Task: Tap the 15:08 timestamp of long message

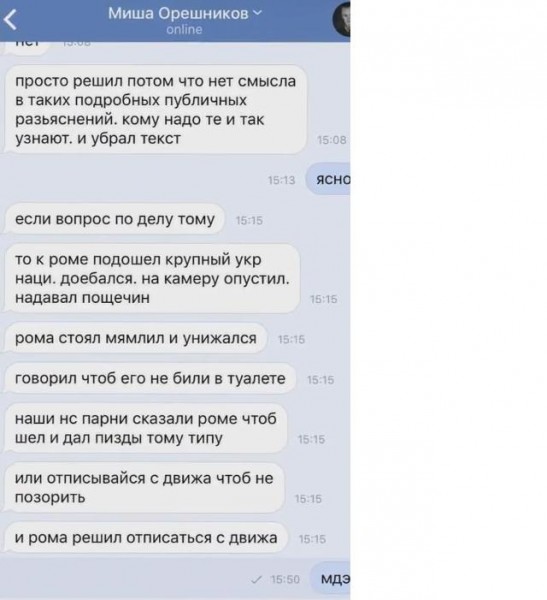Action: (x=331, y=140)
